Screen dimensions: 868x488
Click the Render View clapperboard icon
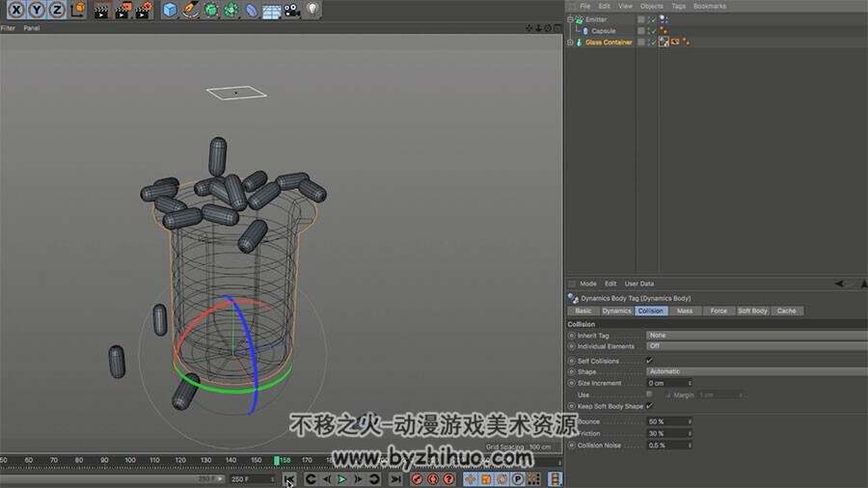click(x=101, y=10)
